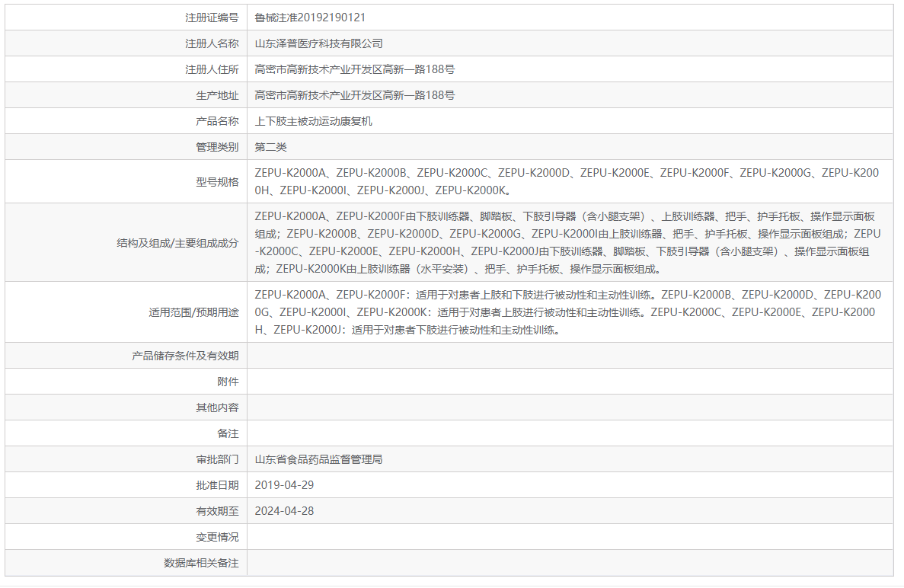Select product name 上下肢主被动运动康复机

(x=314, y=122)
